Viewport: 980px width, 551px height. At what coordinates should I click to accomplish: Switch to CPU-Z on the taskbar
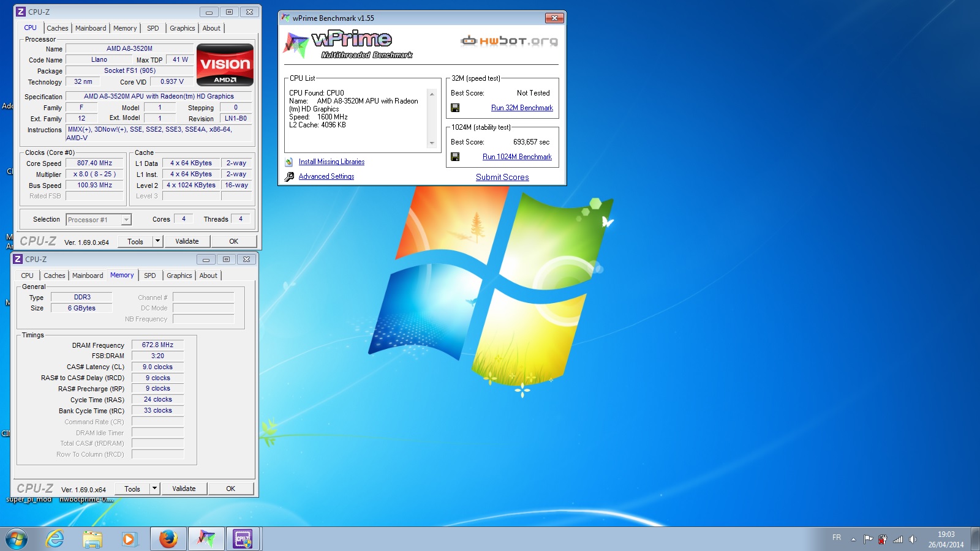pyautogui.click(x=243, y=539)
